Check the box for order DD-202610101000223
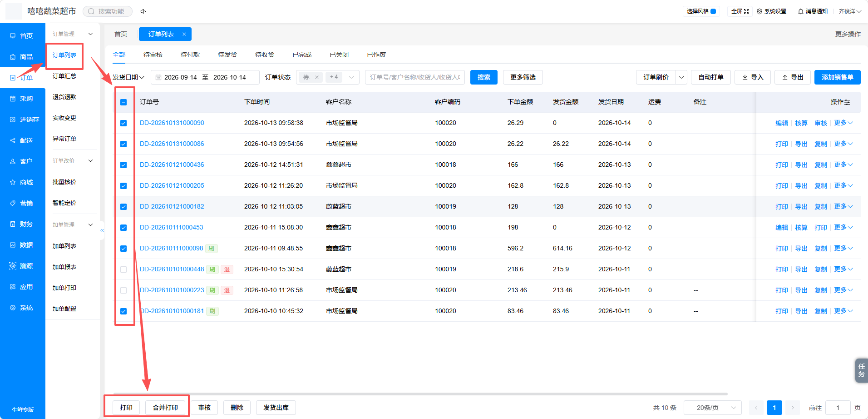Image resolution: width=868 pixels, height=419 pixels. (x=123, y=290)
